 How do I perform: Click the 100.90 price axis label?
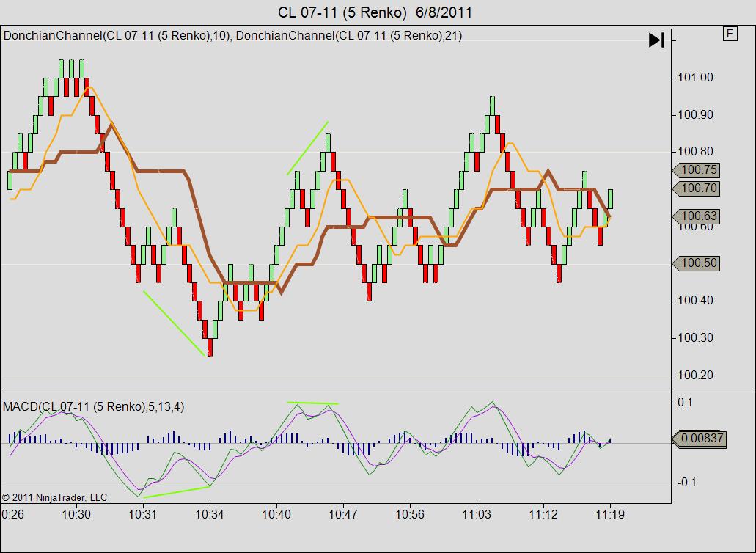pyautogui.click(x=695, y=114)
